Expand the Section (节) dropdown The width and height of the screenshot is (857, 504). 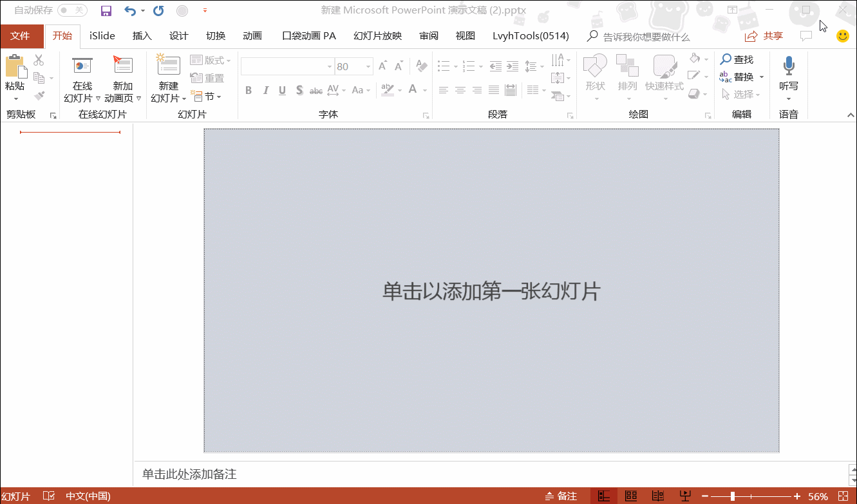coord(219,97)
